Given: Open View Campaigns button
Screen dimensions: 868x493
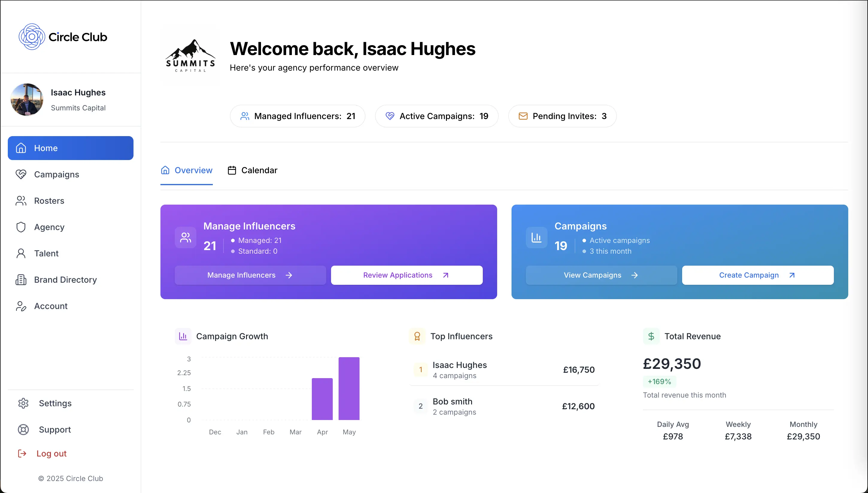Looking at the screenshot, I should [601, 275].
